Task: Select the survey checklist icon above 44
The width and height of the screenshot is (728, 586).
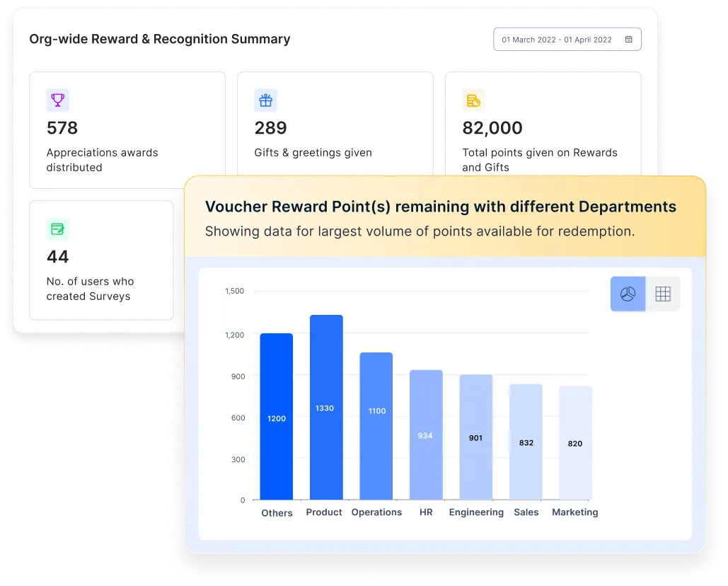Action: click(x=57, y=229)
